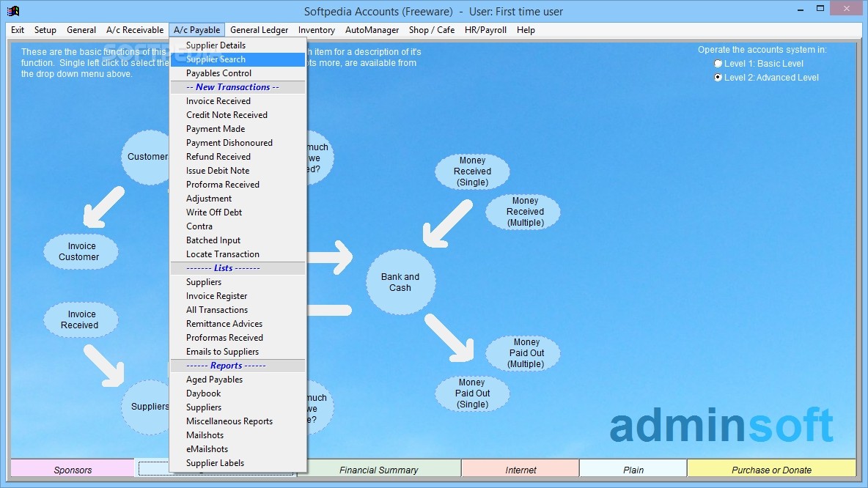
Task: Click the Suppliers bubble on diagram
Action: (x=146, y=407)
